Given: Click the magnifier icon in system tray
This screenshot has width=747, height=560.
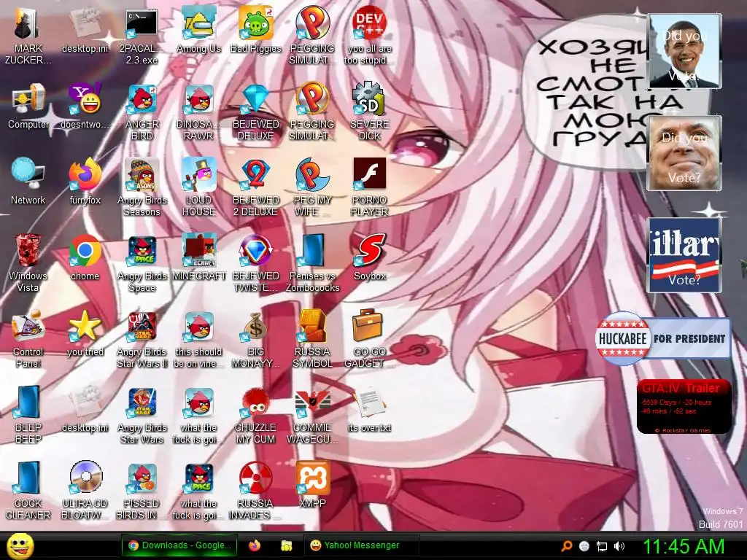Looking at the screenshot, I should click(566, 545).
